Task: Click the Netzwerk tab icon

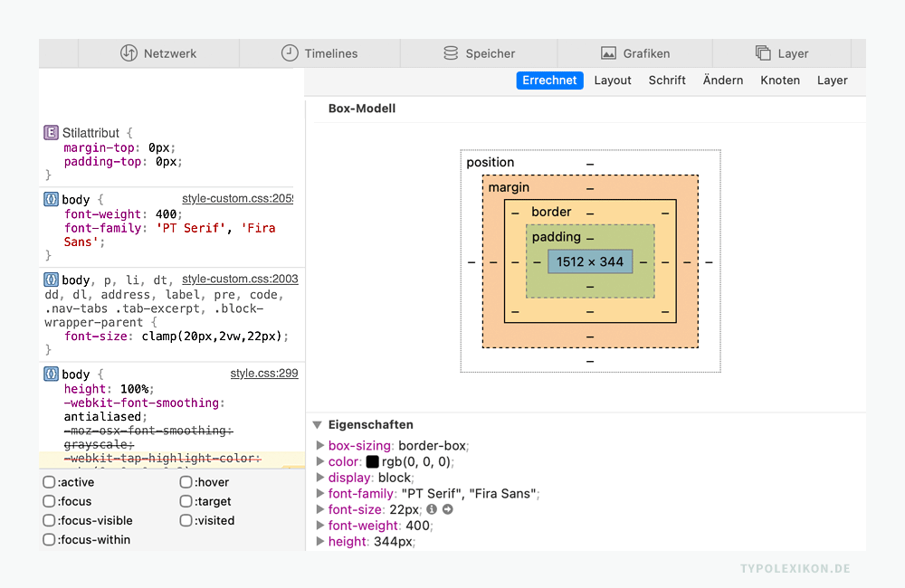Action: (129, 53)
